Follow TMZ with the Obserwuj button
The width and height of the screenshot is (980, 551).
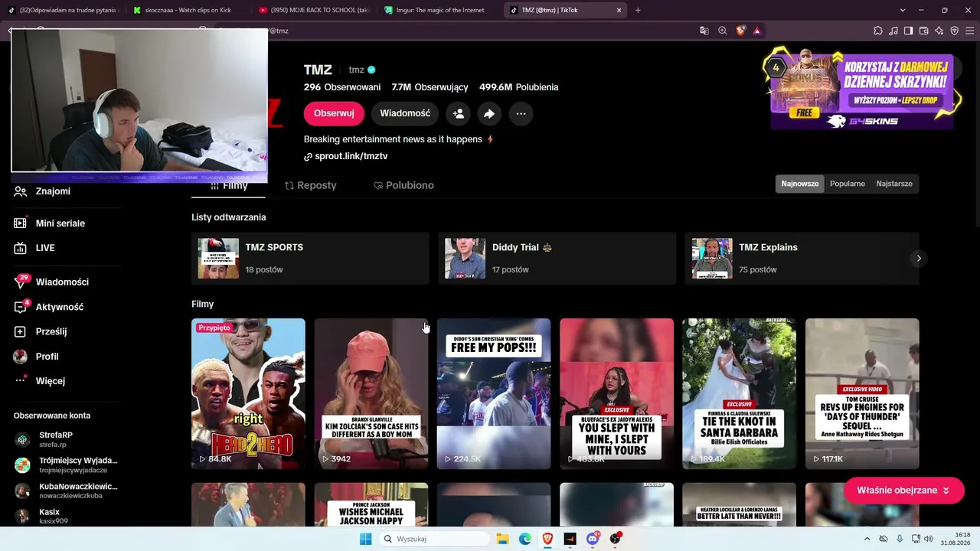(x=334, y=113)
